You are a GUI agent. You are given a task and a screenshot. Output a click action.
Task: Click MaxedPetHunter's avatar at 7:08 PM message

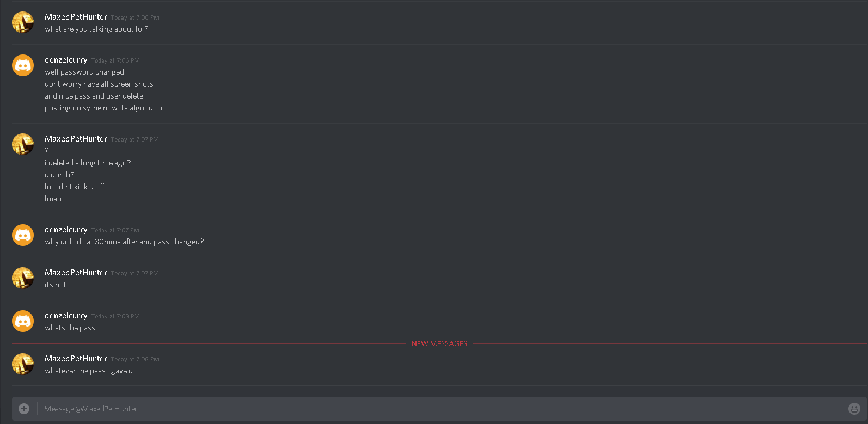pyautogui.click(x=23, y=364)
